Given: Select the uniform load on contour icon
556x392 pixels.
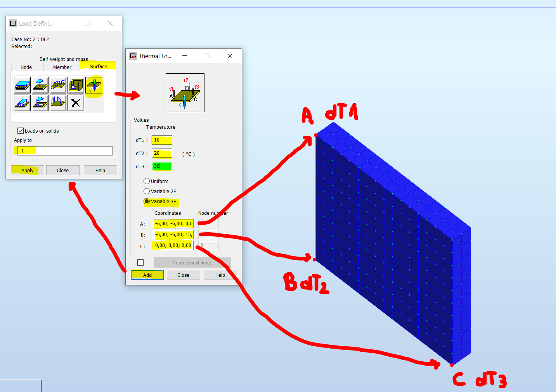Looking at the screenshot, I should (x=22, y=103).
